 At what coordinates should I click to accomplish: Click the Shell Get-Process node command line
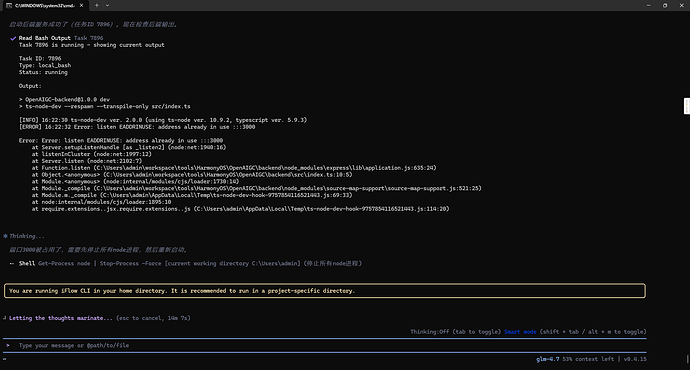pos(186,264)
